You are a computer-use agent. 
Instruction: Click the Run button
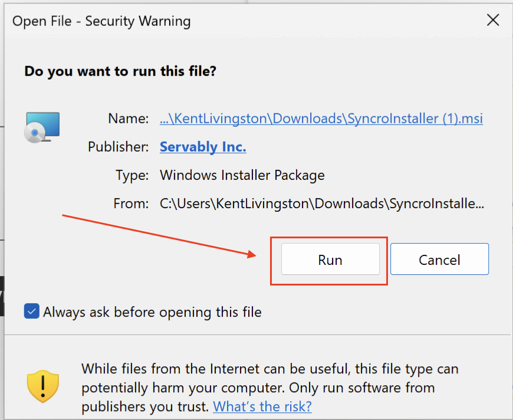click(330, 259)
